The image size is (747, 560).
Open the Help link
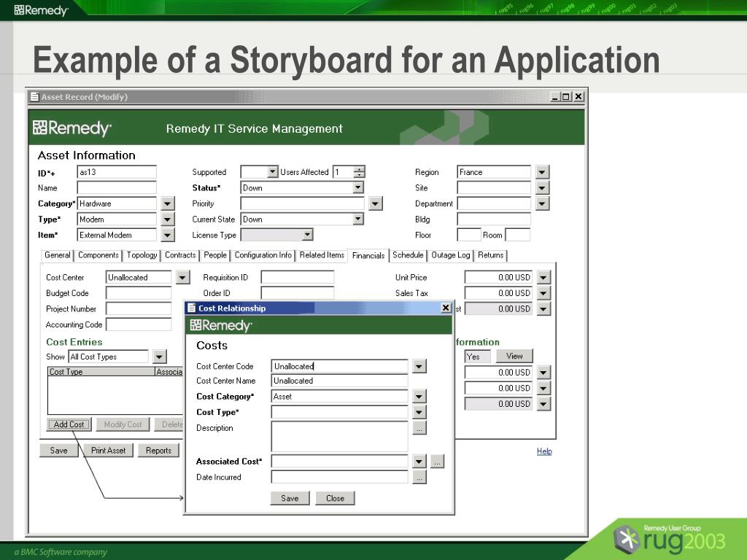click(544, 451)
